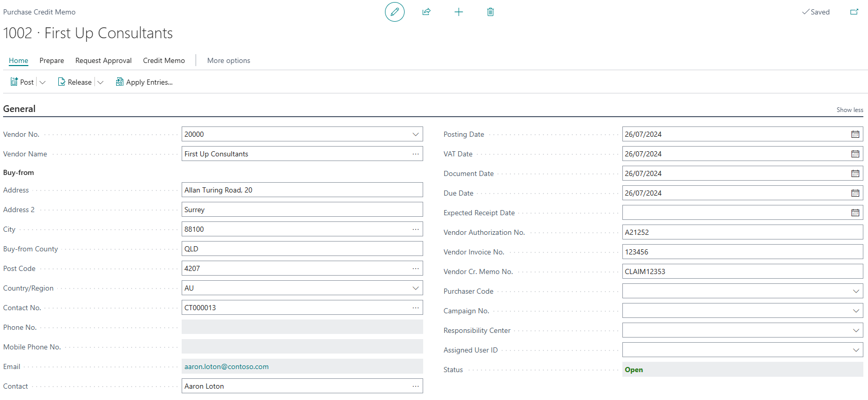Expand the Post dropdown arrow
Image resolution: width=868 pixels, height=400 pixels.
tap(42, 82)
